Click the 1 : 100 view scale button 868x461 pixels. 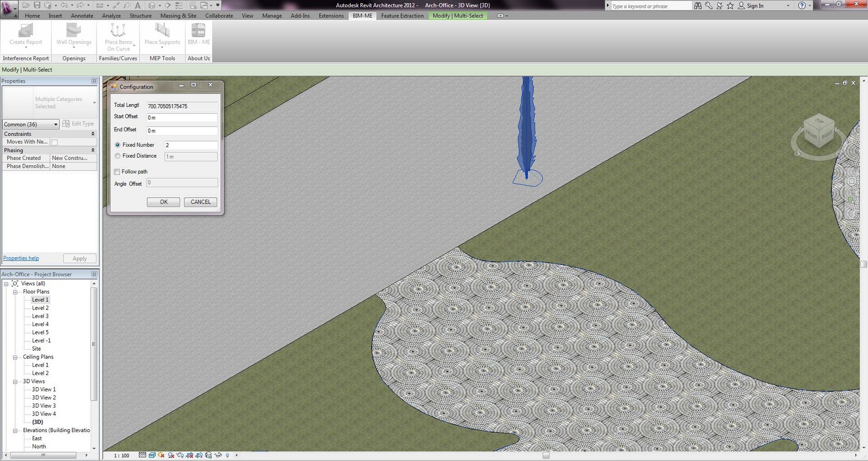point(122,456)
